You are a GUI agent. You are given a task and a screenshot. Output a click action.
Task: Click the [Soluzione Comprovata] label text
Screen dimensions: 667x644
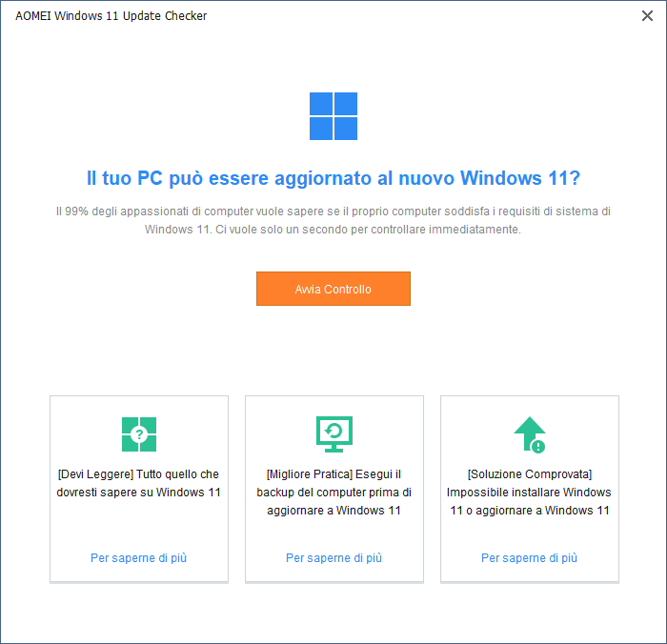coord(530,474)
